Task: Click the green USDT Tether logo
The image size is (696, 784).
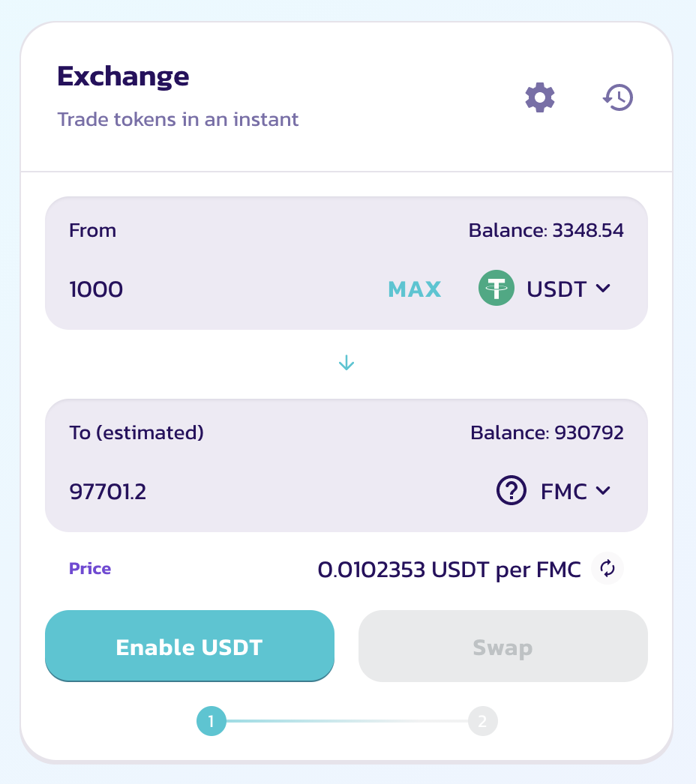Action: (x=496, y=288)
